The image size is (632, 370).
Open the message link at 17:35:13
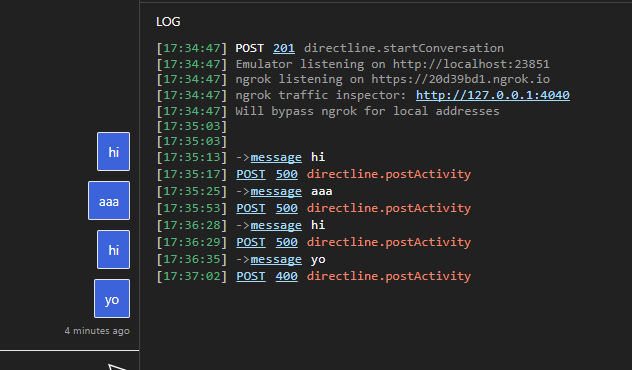click(x=276, y=157)
